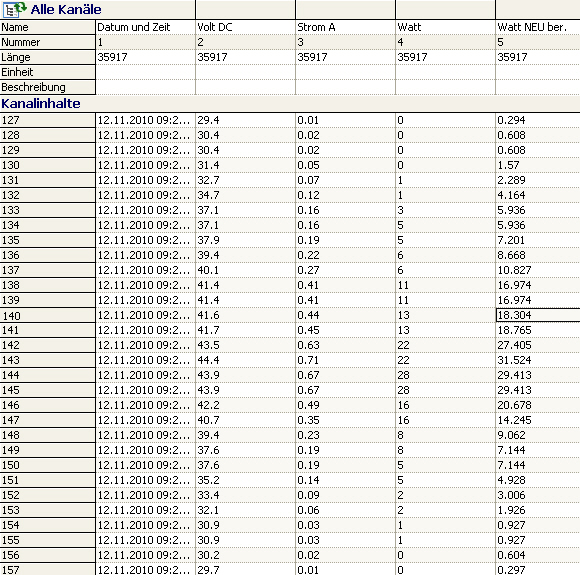Select row header 133
This screenshot has width=580, height=575.
click(x=47, y=210)
